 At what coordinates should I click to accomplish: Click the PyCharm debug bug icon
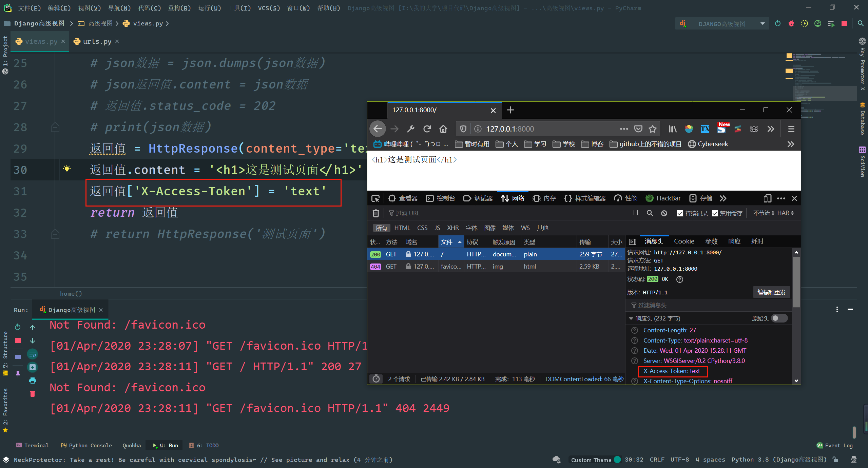[791, 24]
